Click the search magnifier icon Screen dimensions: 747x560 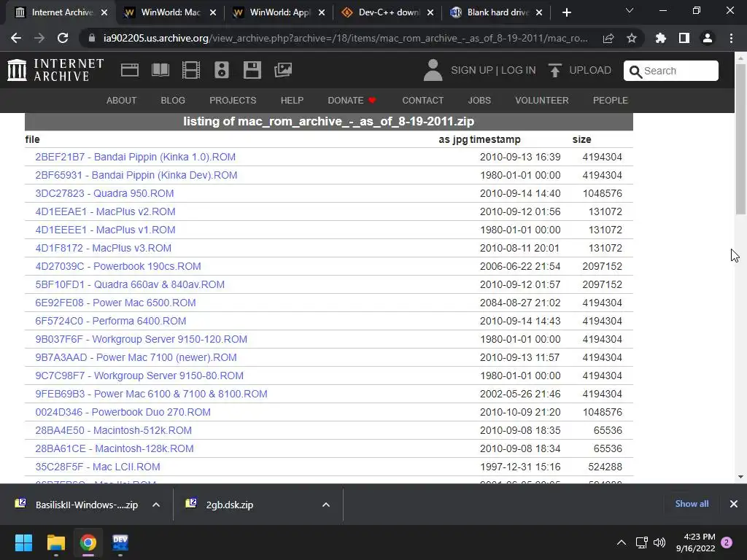tap(635, 71)
